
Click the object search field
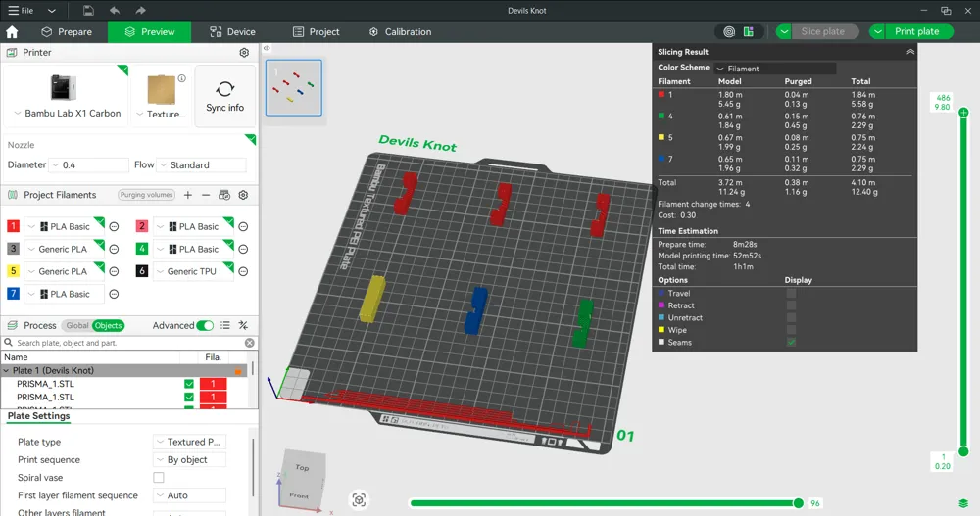pyautogui.click(x=128, y=343)
